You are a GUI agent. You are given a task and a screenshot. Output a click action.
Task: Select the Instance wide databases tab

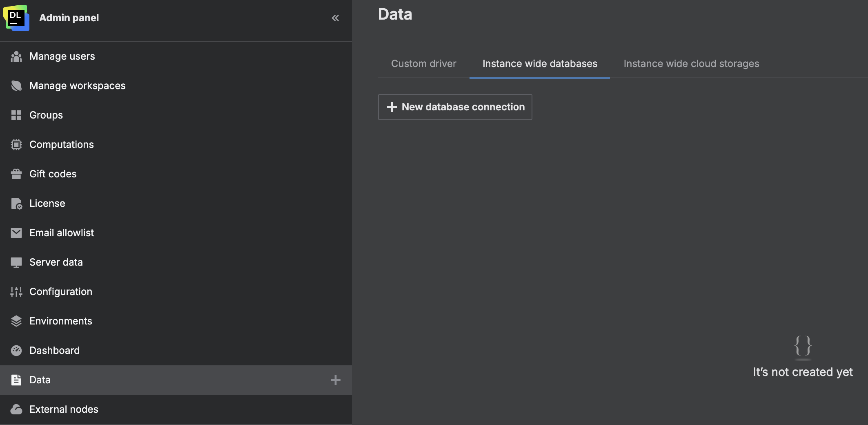coord(539,63)
